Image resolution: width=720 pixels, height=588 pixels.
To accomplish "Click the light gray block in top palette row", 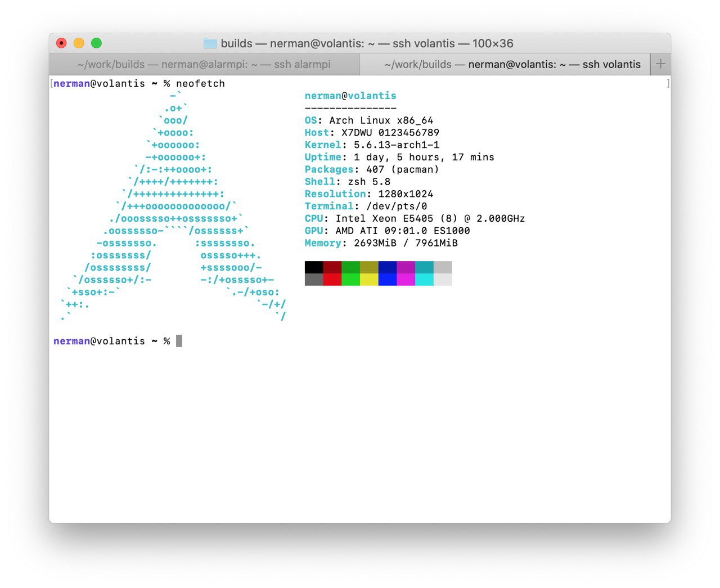I will point(443,267).
